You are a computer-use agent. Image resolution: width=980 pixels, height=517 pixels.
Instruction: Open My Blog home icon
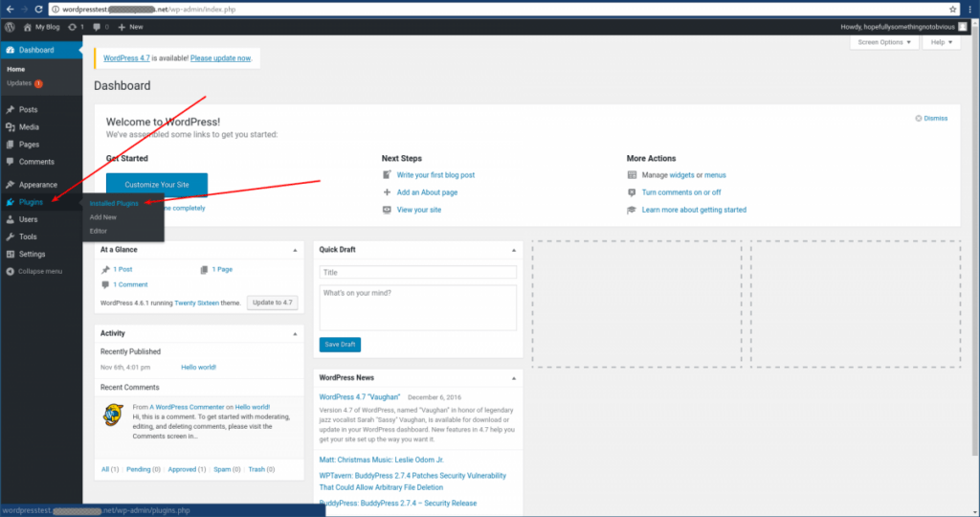(x=28, y=27)
